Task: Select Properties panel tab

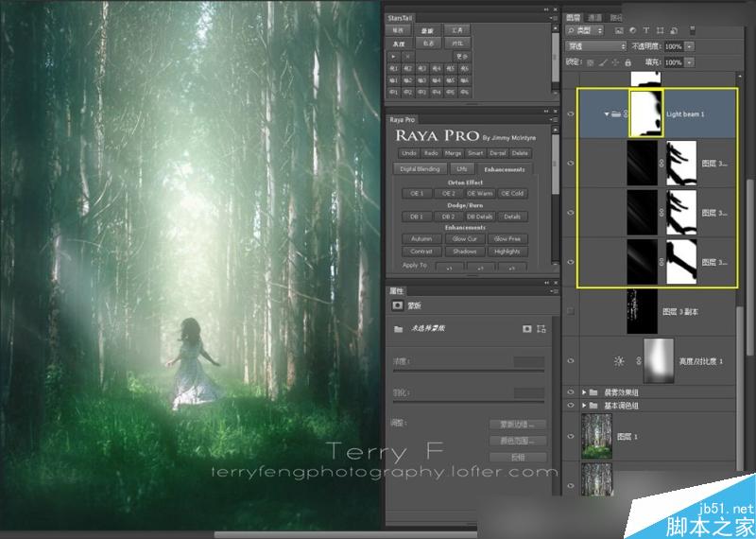Action: (x=397, y=291)
